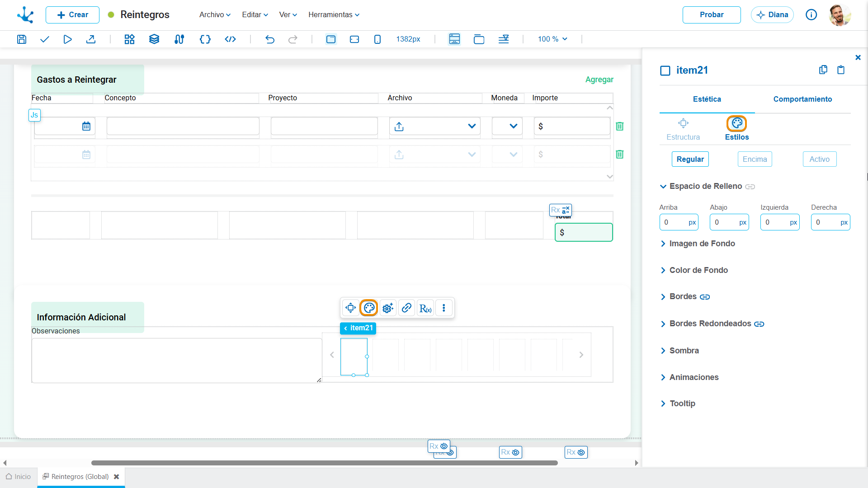Click the app logo icon

(25, 15)
